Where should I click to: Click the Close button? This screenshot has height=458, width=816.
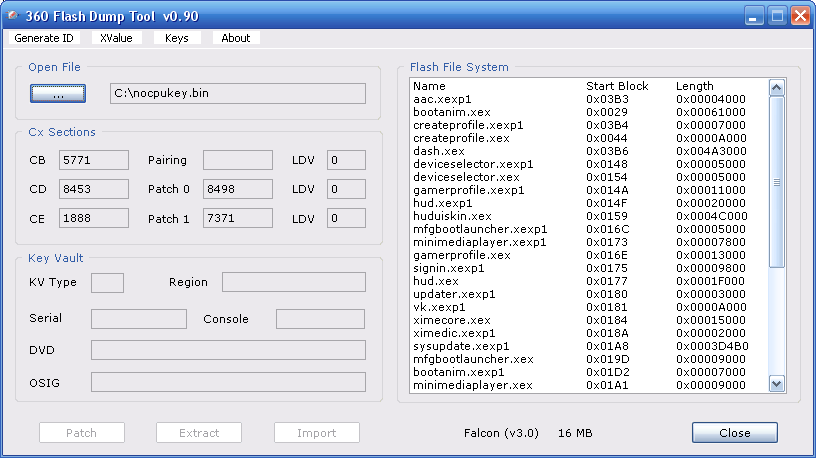tap(735, 433)
